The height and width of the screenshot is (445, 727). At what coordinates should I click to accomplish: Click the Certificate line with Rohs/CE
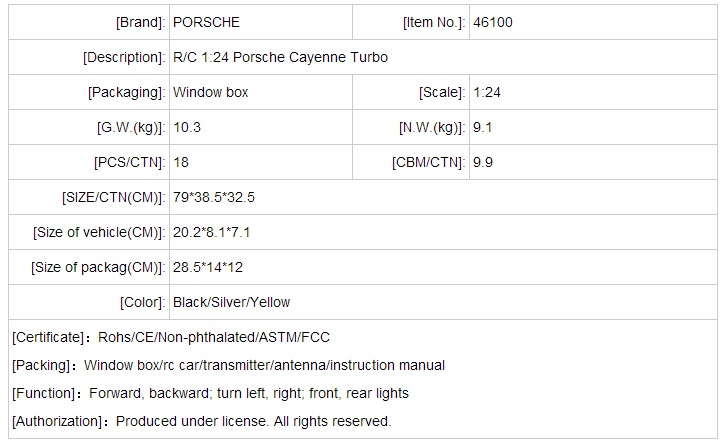(x=171, y=337)
